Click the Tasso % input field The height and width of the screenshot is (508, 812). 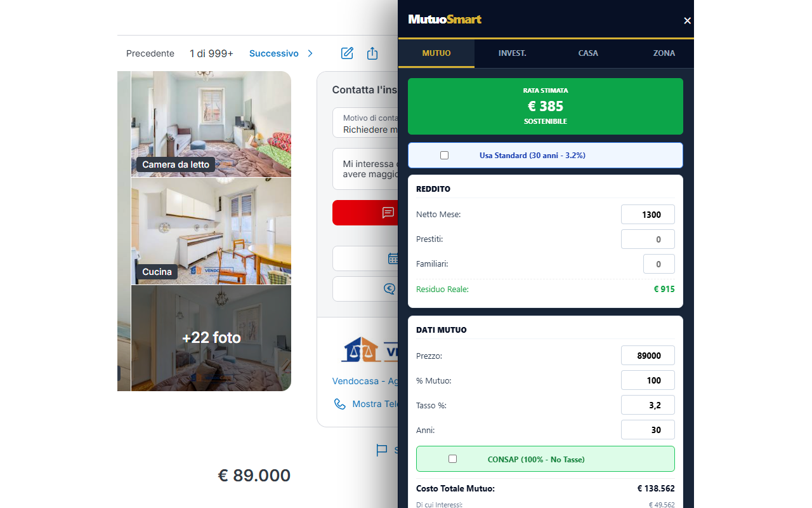(x=648, y=405)
